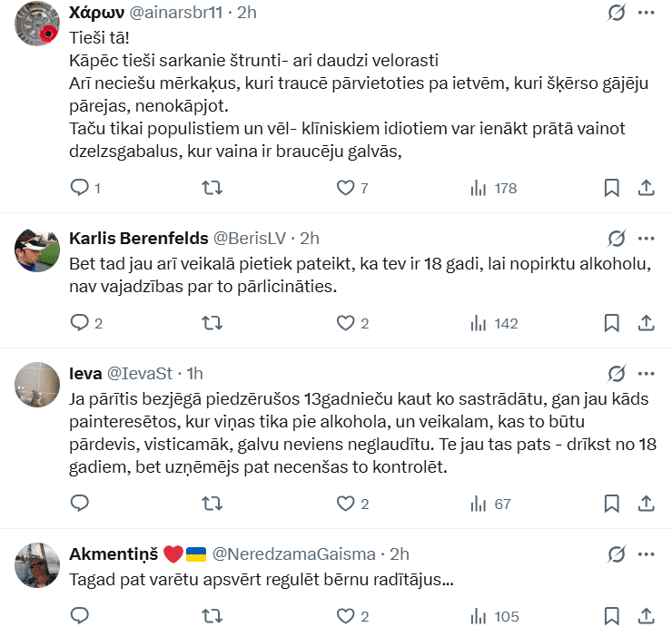This screenshot has height=637, width=672.
Task: Open Karlis Berenfelds' avatar picture
Action: click(x=37, y=250)
